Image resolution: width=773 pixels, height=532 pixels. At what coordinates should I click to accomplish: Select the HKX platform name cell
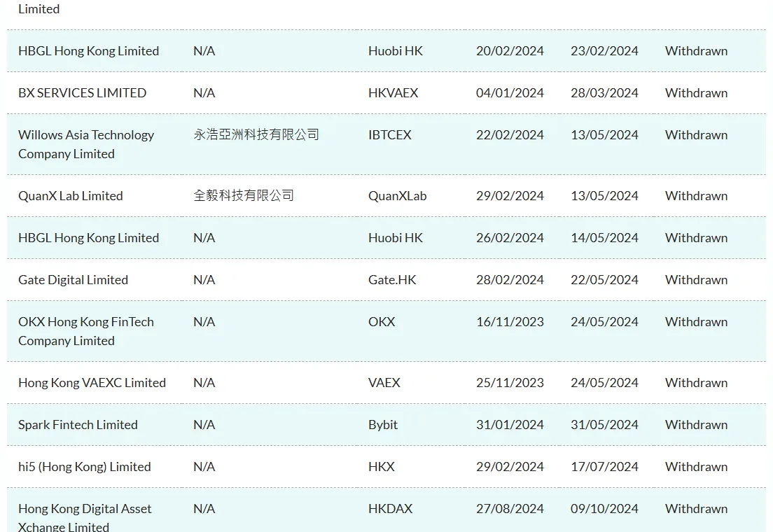(x=381, y=466)
